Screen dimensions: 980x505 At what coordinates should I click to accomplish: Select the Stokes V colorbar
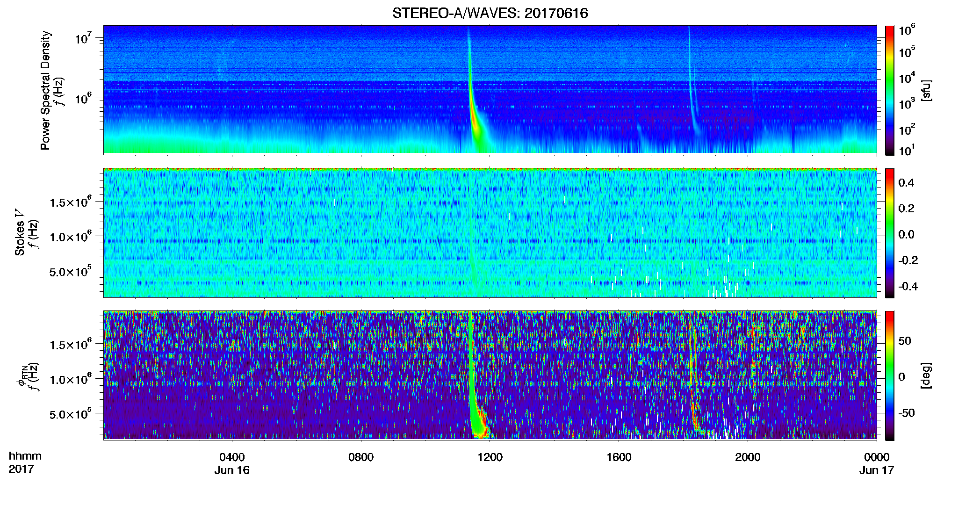[890, 233]
